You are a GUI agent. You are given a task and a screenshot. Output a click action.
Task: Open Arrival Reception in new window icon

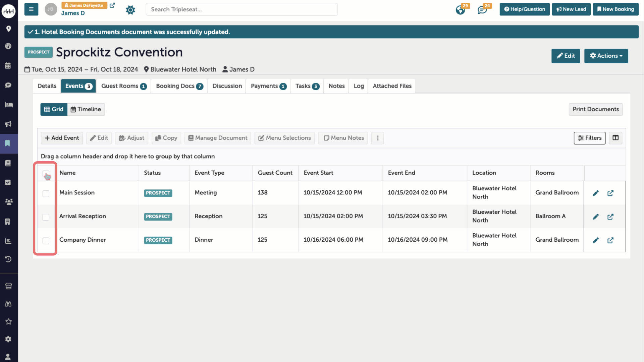[610, 217]
